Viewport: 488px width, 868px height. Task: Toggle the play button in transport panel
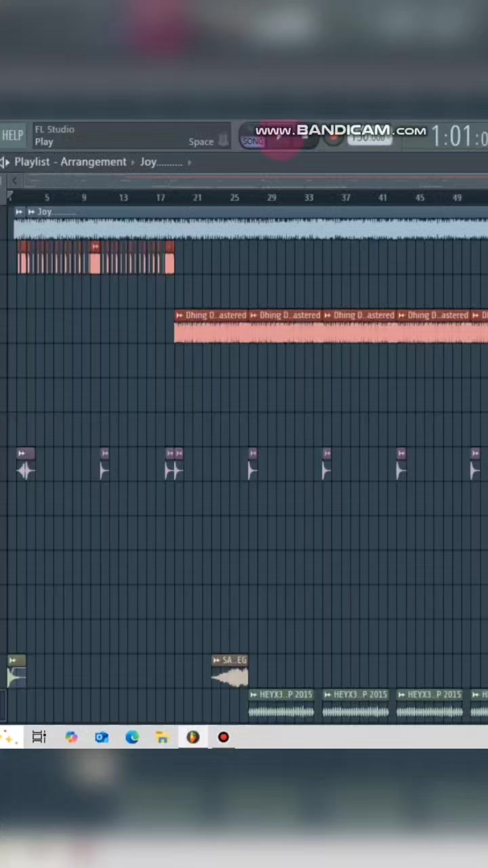[279, 138]
